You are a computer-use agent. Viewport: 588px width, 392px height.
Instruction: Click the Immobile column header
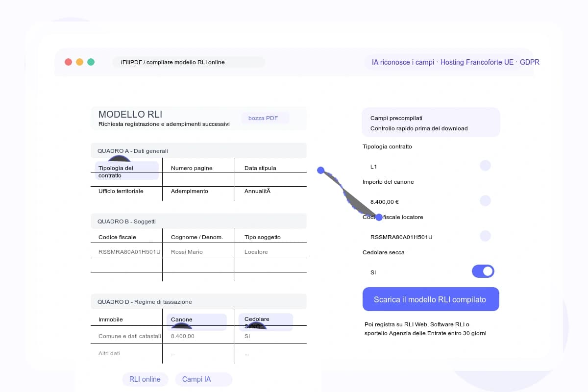pyautogui.click(x=111, y=319)
